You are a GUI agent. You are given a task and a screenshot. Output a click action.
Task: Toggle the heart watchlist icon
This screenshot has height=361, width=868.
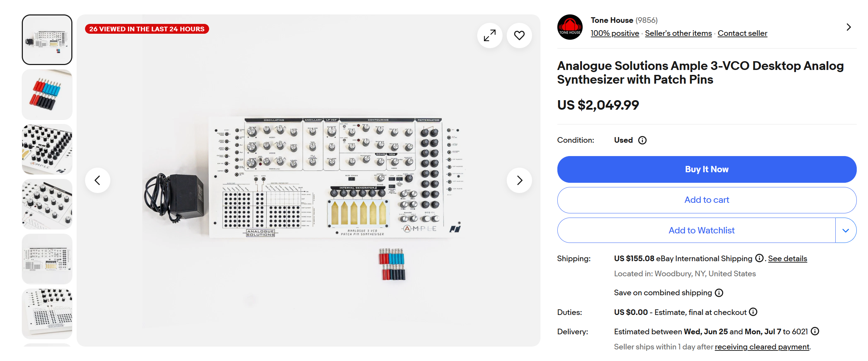[519, 36]
